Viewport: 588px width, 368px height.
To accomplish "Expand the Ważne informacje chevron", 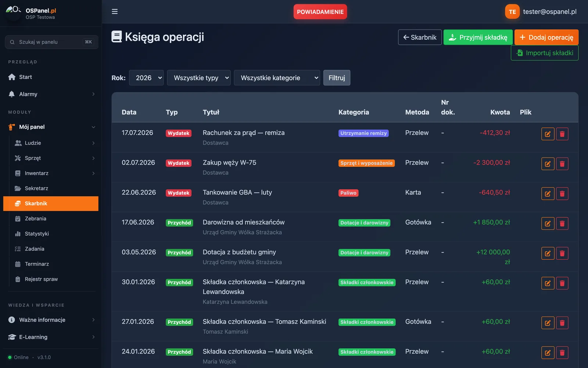I will (x=93, y=320).
